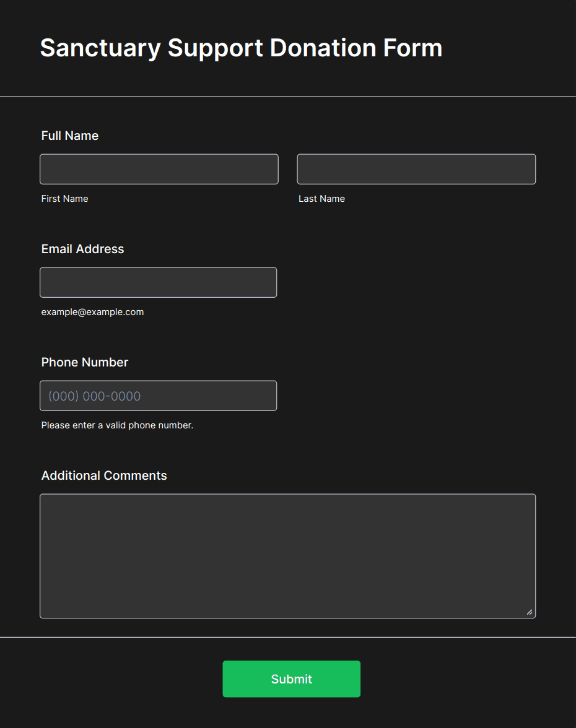The image size is (576, 728).
Task: Click the example@example.com hint text
Action: click(x=92, y=312)
